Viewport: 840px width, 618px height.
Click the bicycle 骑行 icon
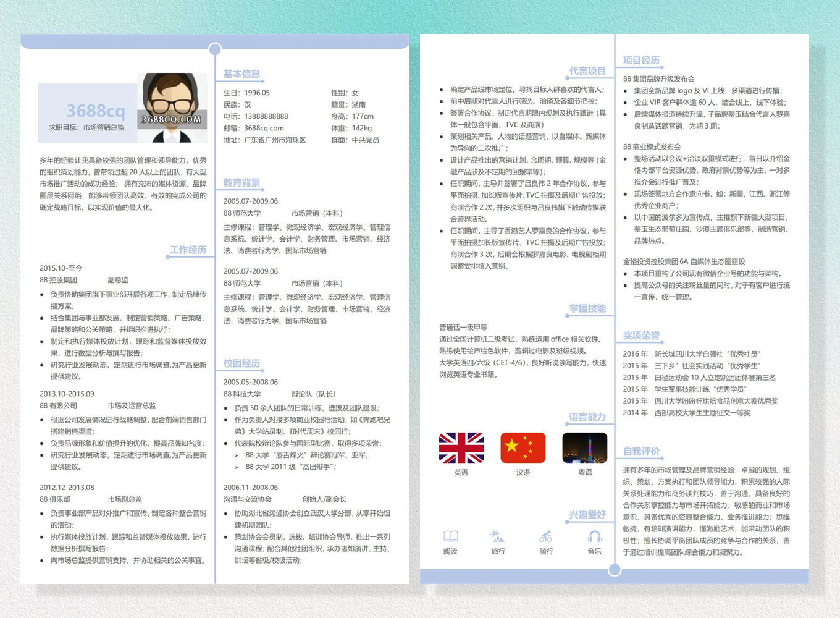pos(546,536)
